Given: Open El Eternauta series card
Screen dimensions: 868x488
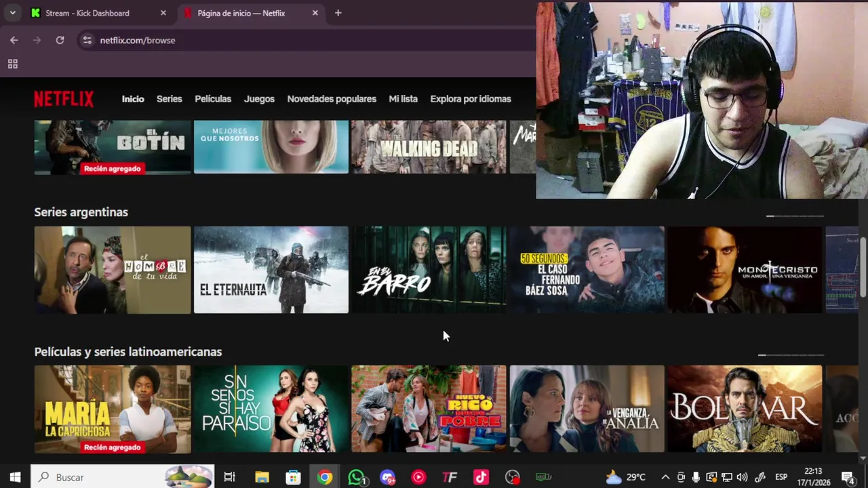Looking at the screenshot, I should tap(271, 270).
